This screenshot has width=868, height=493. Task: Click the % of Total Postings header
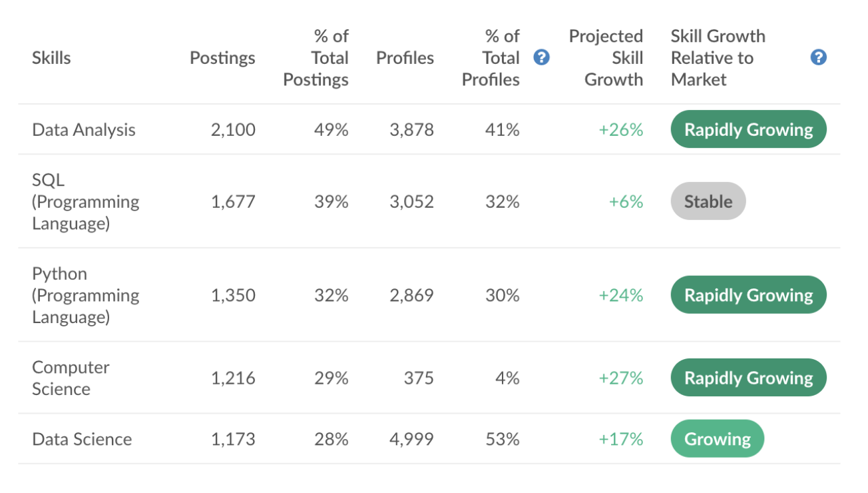pyautogui.click(x=316, y=58)
